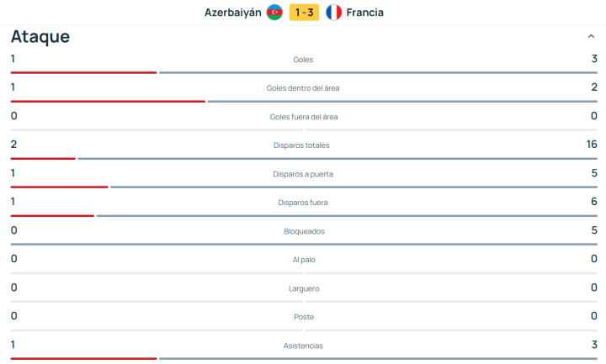Select the Goles stat label
This screenshot has width=606, height=364.
pos(303,60)
